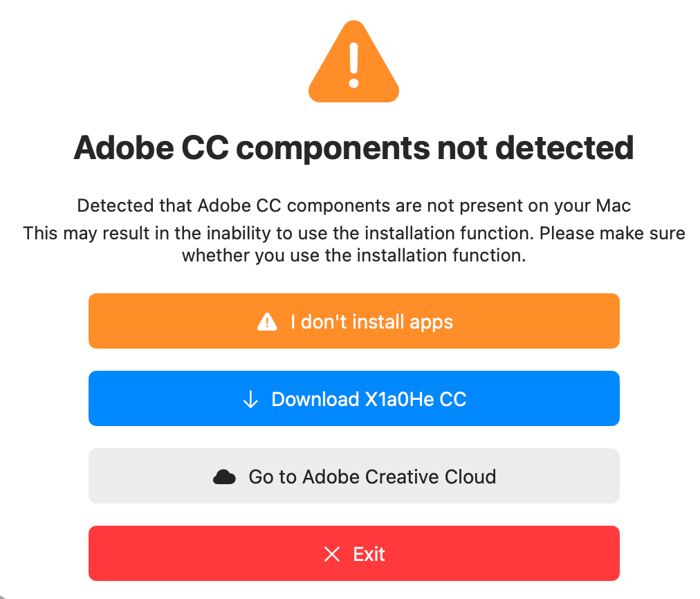Screen dimensions: 700x599
Task: Click the "whether you use the installation function" line
Action: (x=353, y=255)
